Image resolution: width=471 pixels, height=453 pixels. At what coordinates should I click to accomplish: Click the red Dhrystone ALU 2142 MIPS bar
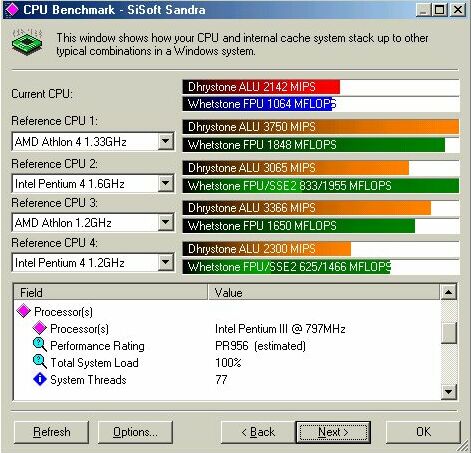coord(261,87)
